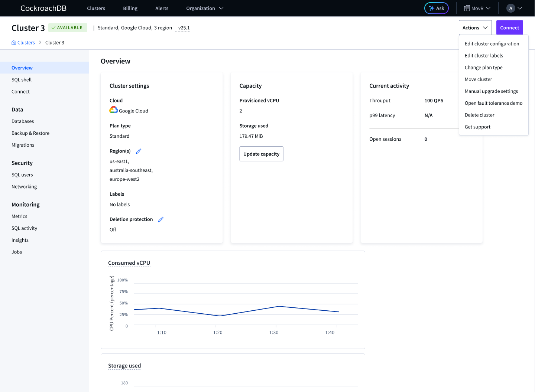Click the Consumed vCPU chart title
This screenshot has height=392, width=535.
click(x=129, y=263)
